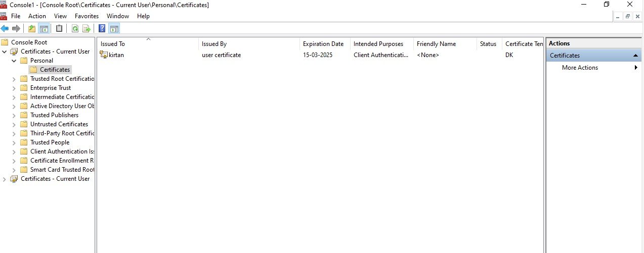Click the Intermediate Certification folder icon

pyautogui.click(x=24, y=97)
